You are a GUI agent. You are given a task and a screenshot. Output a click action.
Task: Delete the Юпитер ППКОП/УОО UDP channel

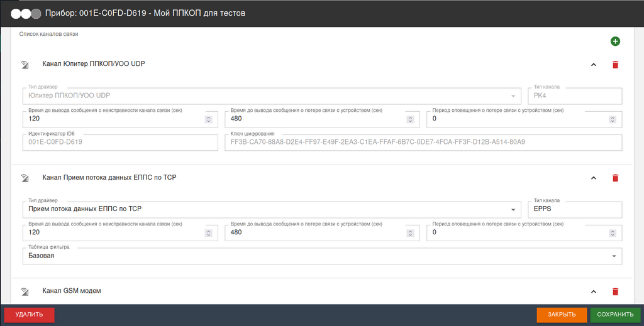[x=615, y=64]
